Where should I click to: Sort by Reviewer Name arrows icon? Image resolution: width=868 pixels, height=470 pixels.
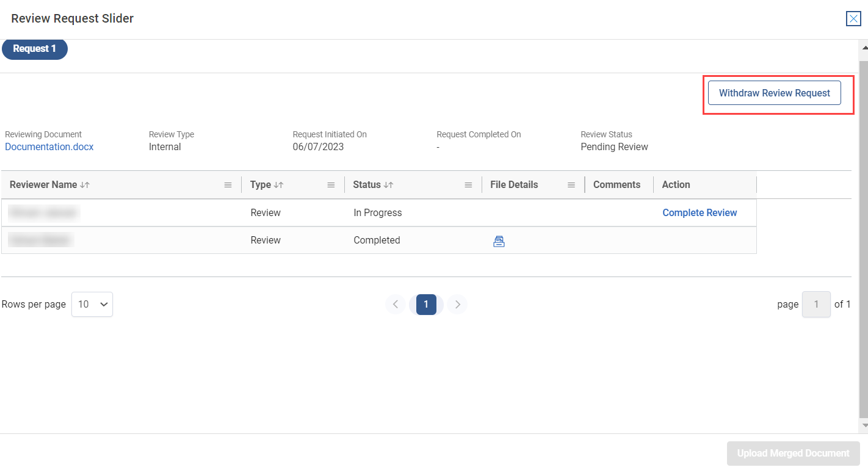pyautogui.click(x=85, y=185)
